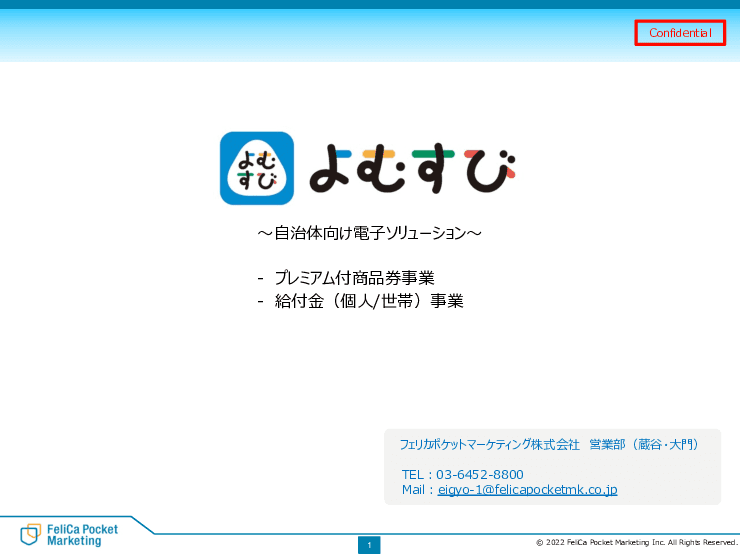Image resolution: width=740 pixels, height=555 pixels.
Task: Click the Yomusubi rice ball app icon
Action: [256, 168]
